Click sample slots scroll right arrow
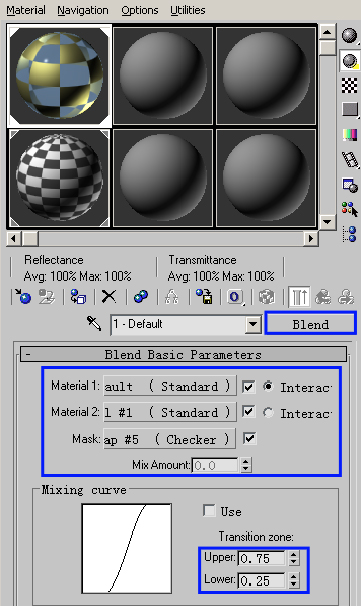Viewport: 361px width, 606px height. (x=310, y=238)
